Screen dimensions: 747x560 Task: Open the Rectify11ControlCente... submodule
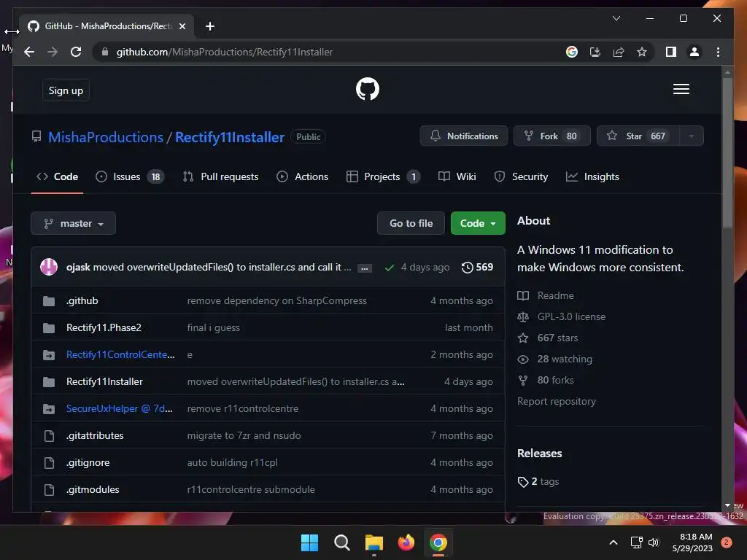[120, 355]
